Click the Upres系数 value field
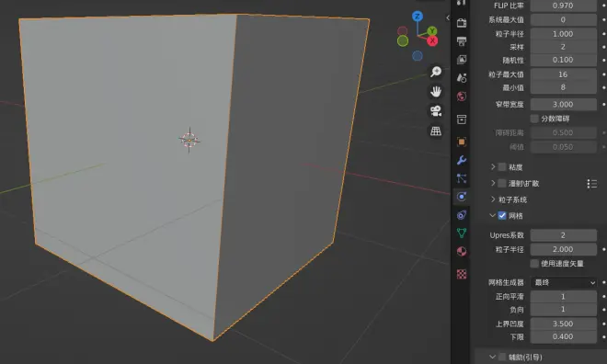Image resolution: width=607 pixels, height=364 pixels. click(563, 234)
